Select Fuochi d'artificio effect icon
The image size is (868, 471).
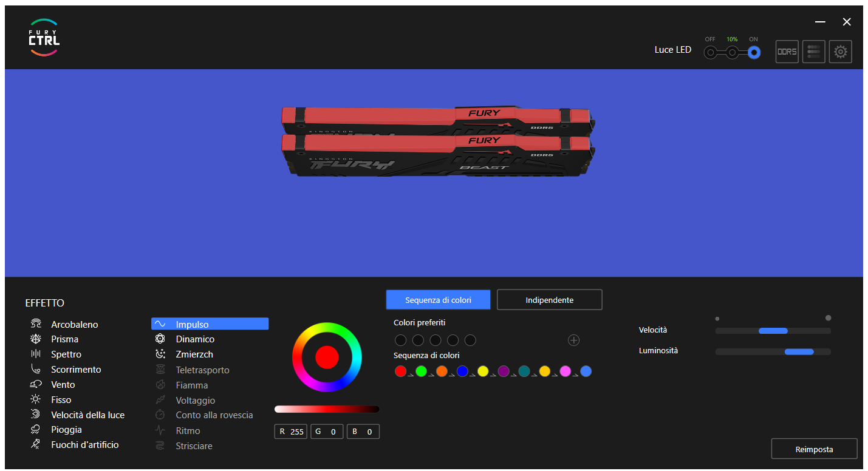click(x=36, y=444)
